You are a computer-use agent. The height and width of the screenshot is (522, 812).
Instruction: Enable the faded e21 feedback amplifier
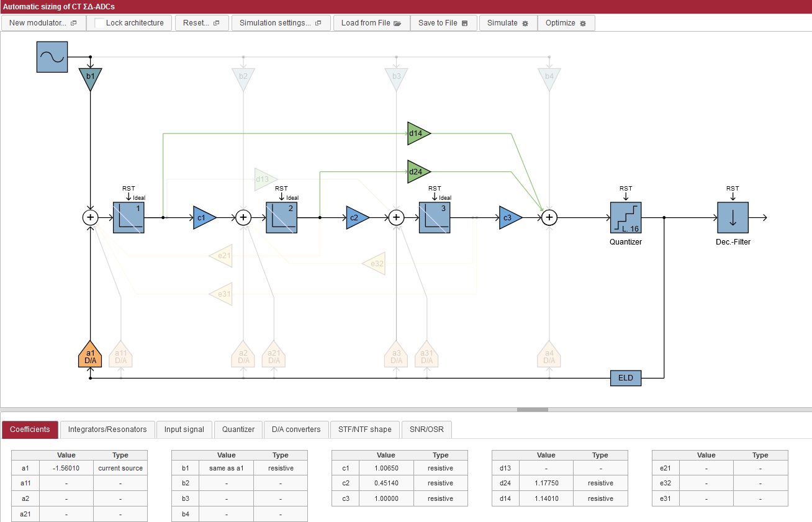tap(221, 256)
